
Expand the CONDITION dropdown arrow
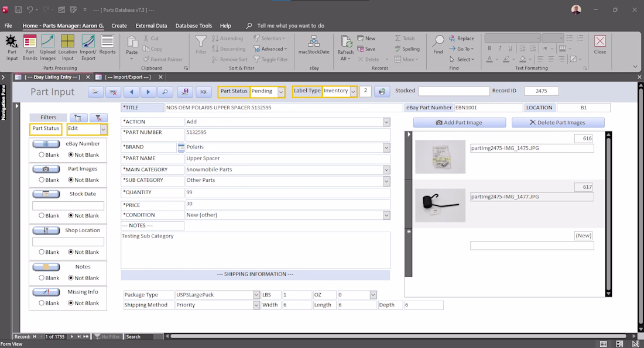(x=386, y=215)
